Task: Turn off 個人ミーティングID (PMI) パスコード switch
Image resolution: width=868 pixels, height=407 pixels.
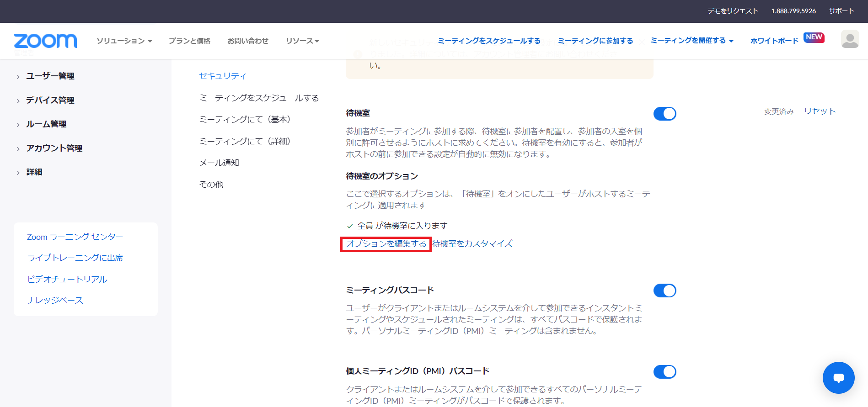Action: [x=664, y=372]
